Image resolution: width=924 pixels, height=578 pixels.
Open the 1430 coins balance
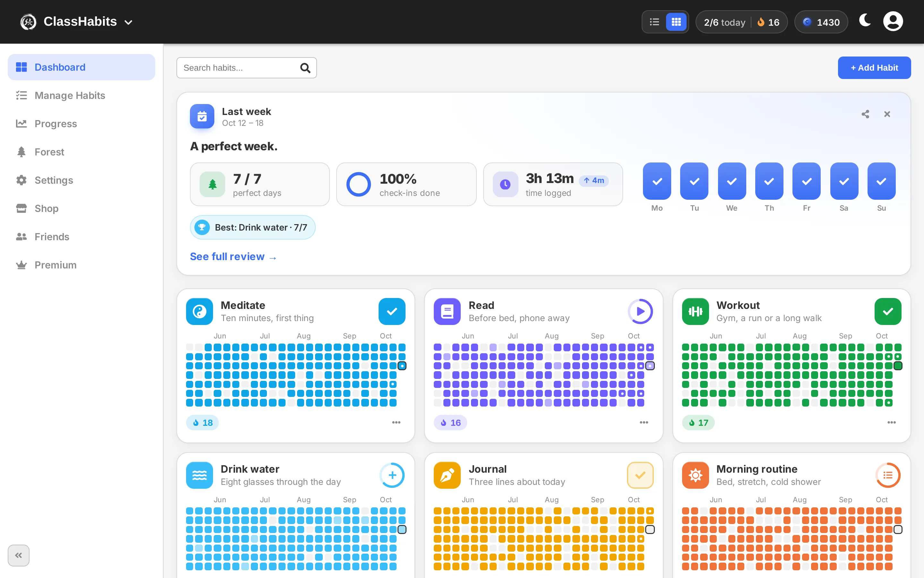(821, 22)
